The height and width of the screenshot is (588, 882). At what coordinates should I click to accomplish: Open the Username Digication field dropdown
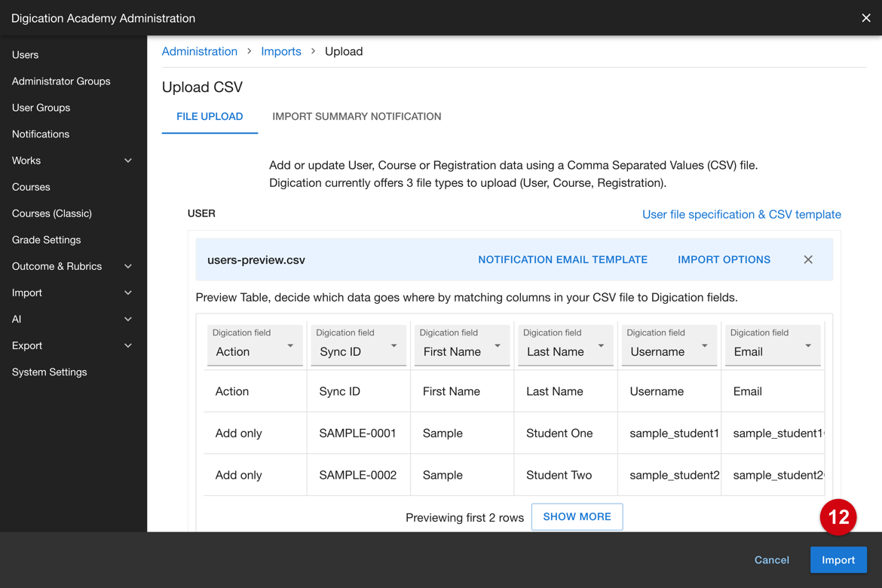coord(669,345)
